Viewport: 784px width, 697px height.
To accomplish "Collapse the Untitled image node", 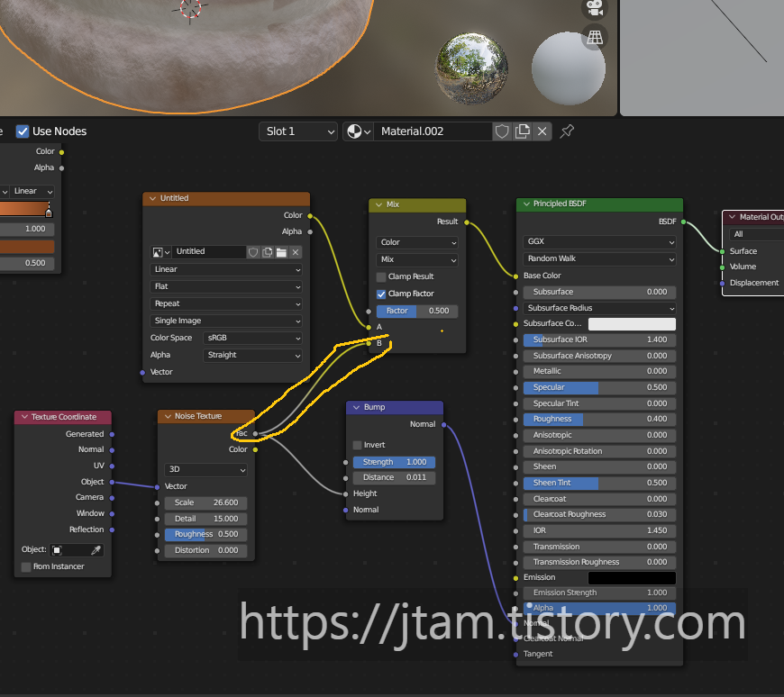I will (x=152, y=198).
